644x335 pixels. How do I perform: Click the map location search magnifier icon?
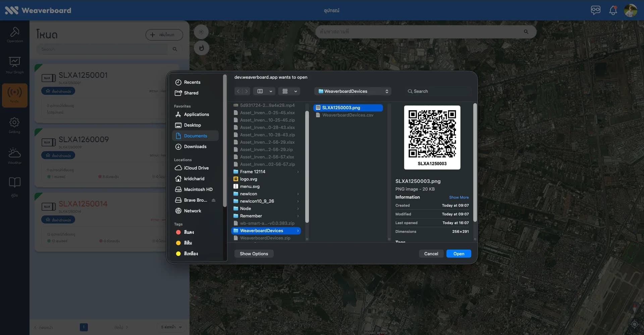tap(526, 32)
